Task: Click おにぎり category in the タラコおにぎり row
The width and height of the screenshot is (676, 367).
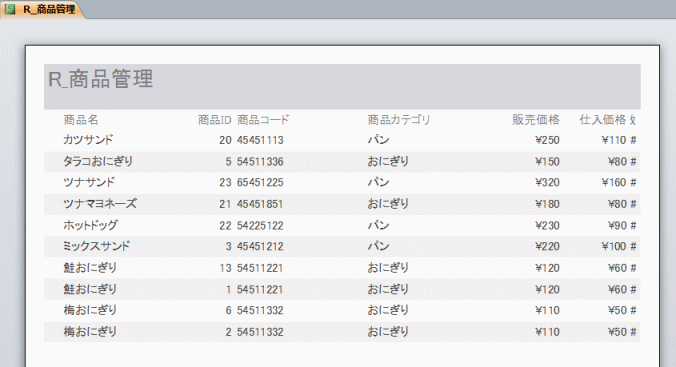Action: click(388, 161)
